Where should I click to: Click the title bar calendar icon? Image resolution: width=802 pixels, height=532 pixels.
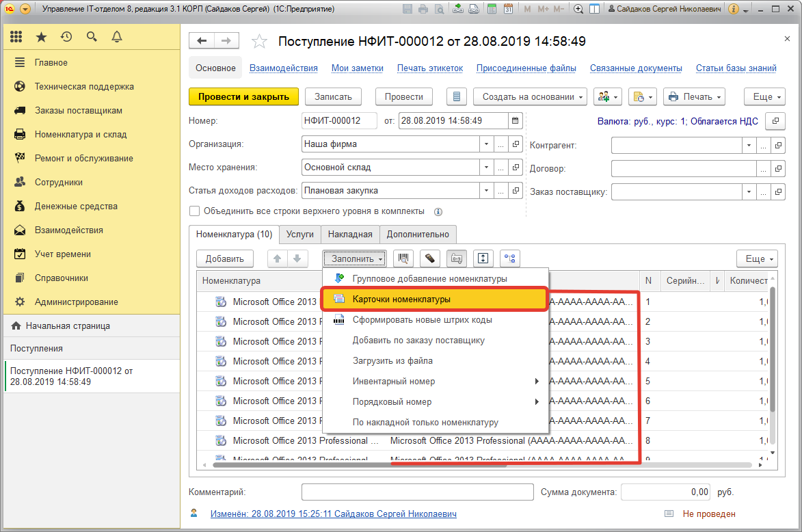point(509,9)
